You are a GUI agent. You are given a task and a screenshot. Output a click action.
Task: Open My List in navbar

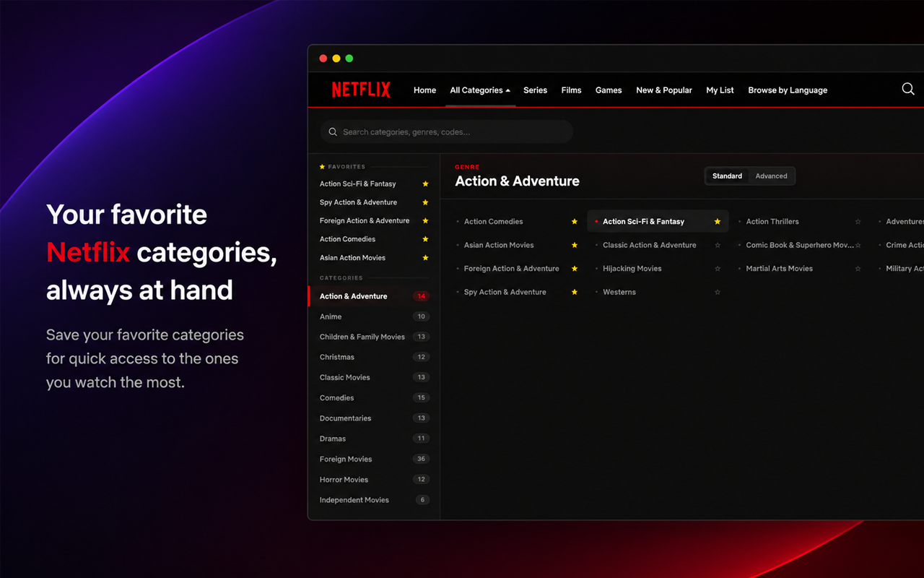click(720, 90)
